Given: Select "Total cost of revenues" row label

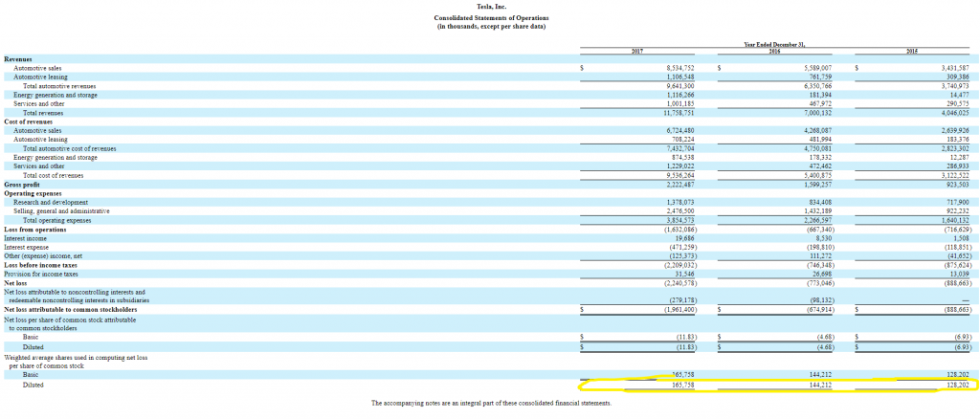Looking at the screenshot, I should pyautogui.click(x=54, y=176).
